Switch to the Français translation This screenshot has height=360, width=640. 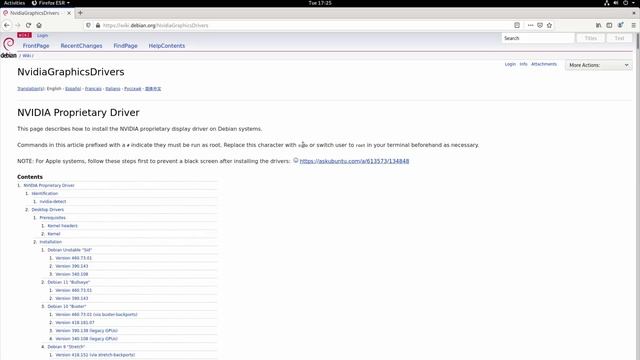click(x=93, y=89)
